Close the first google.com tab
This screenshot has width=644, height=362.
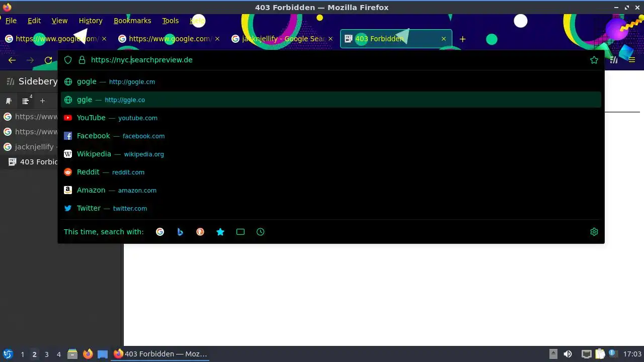point(104,39)
